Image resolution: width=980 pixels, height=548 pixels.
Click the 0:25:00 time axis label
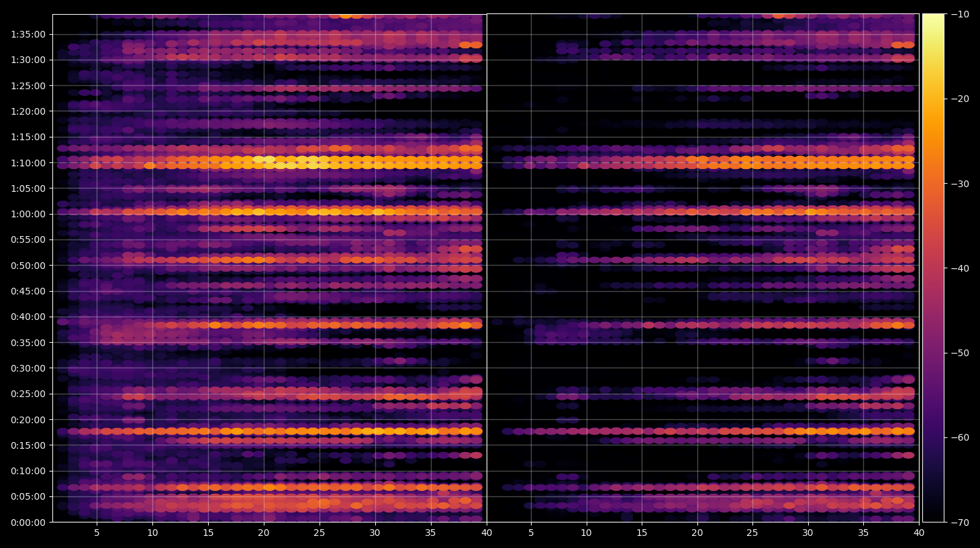[x=28, y=394]
